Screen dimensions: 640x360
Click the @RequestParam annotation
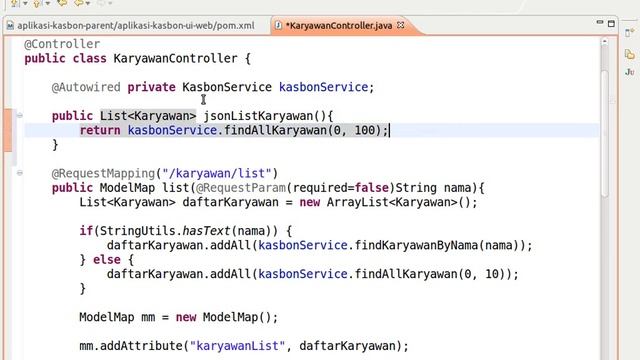click(241, 188)
